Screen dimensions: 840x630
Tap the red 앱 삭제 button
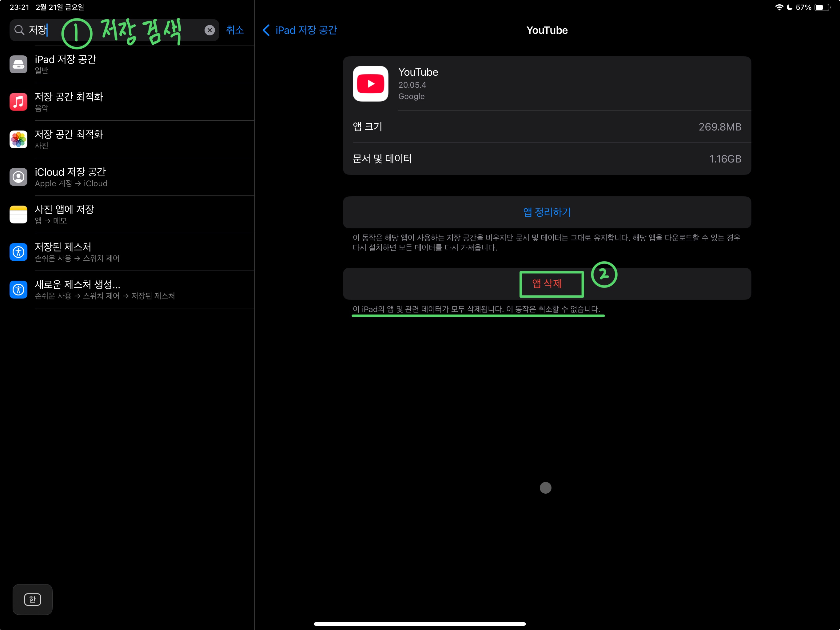pos(547,283)
